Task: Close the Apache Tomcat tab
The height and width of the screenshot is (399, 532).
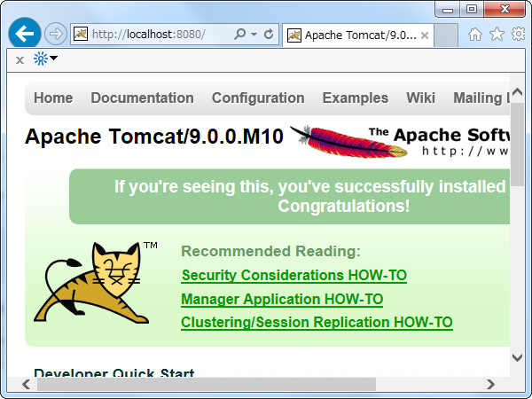Action: (x=425, y=35)
